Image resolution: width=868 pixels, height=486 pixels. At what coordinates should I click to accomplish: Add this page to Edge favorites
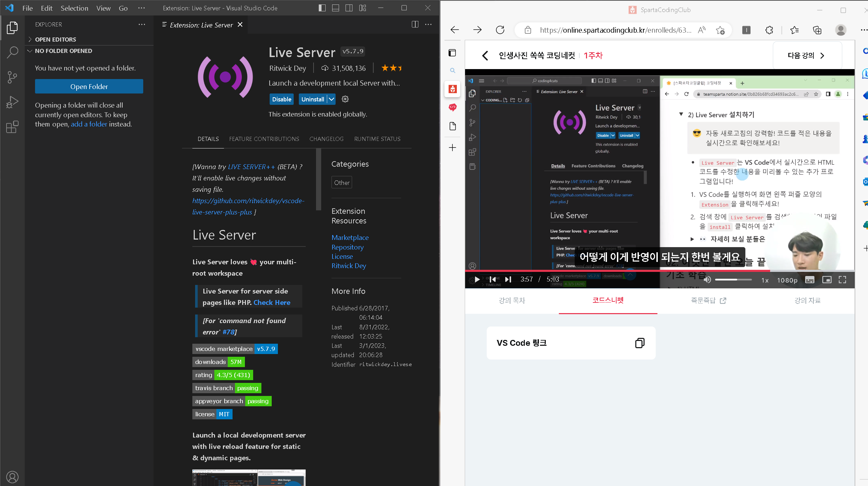pos(720,30)
